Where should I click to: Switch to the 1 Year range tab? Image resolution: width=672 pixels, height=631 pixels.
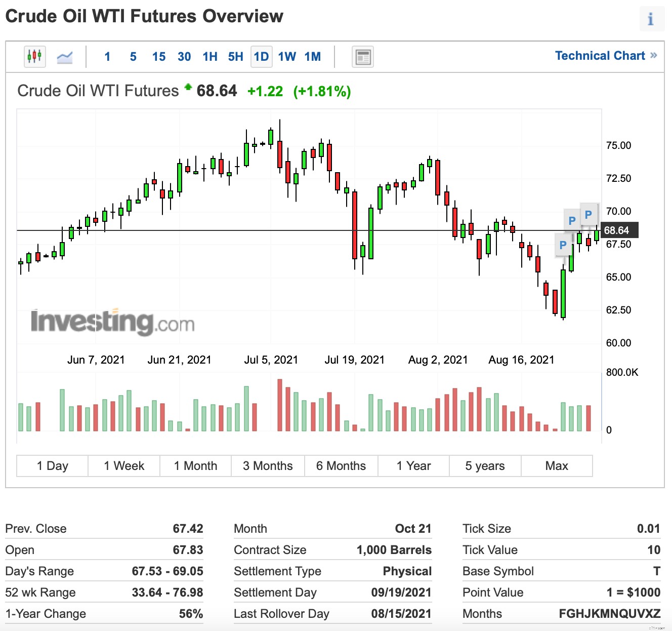pos(413,465)
